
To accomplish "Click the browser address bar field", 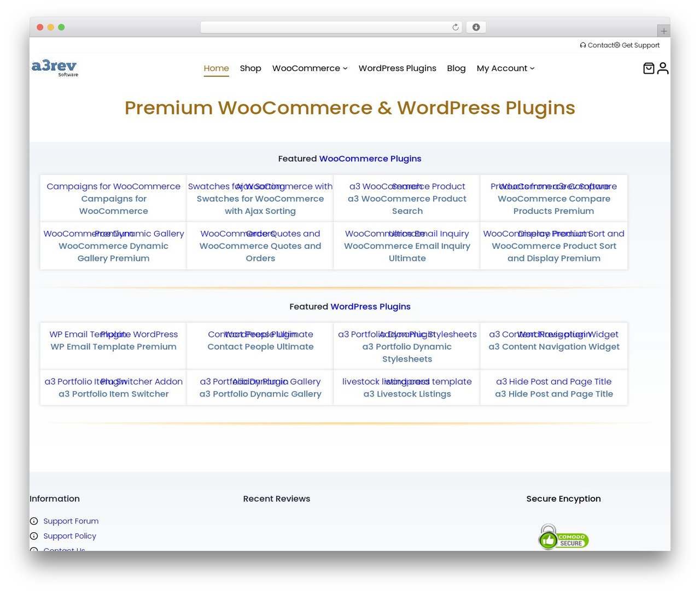I will (x=331, y=27).
